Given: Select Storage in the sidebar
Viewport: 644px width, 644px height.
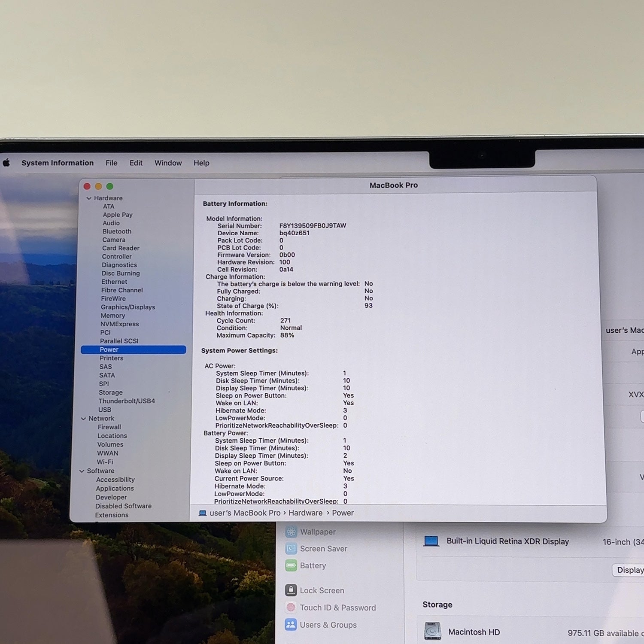Looking at the screenshot, I should click(111, 392).
